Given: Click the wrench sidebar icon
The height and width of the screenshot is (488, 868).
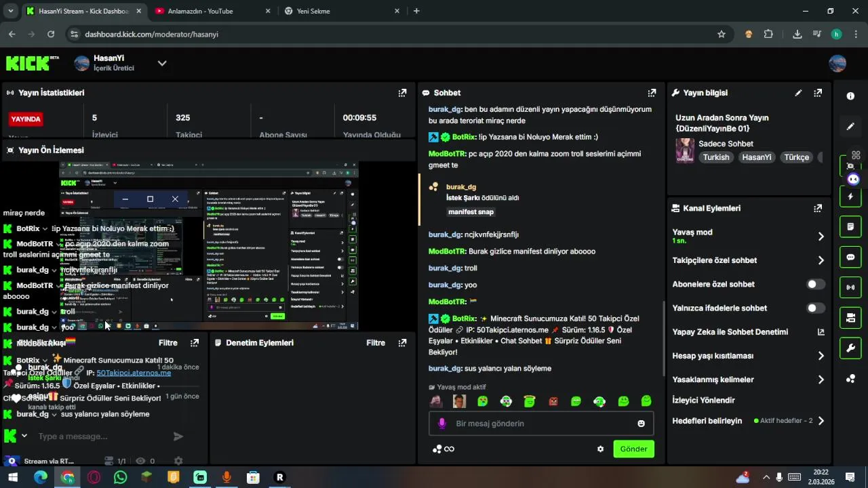Looking at the screenshot, I should point(850,348).
